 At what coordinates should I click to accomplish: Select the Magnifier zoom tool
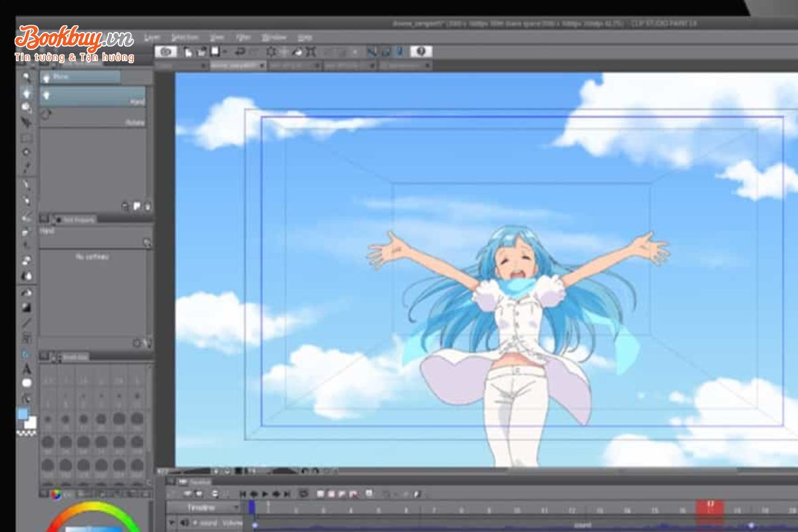[27, 77]
